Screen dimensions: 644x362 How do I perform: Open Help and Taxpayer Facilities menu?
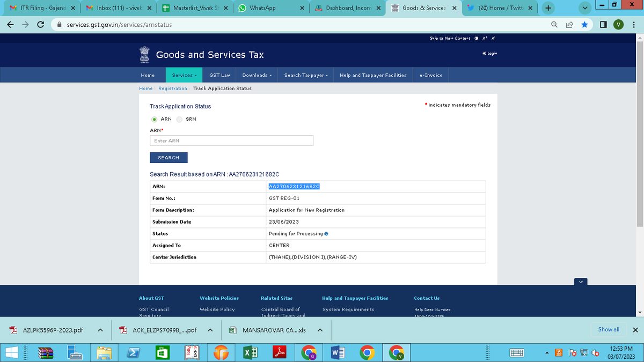pos(373,75)
